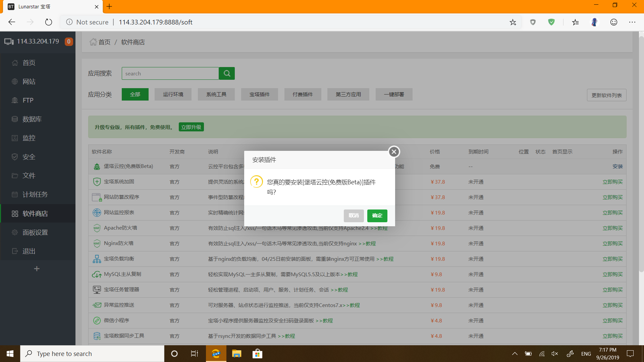This screenshot has width=644, height=362.
Task: Open 数据库 in the sidebar
Action: pyautogui.click(x=38, y=119)
